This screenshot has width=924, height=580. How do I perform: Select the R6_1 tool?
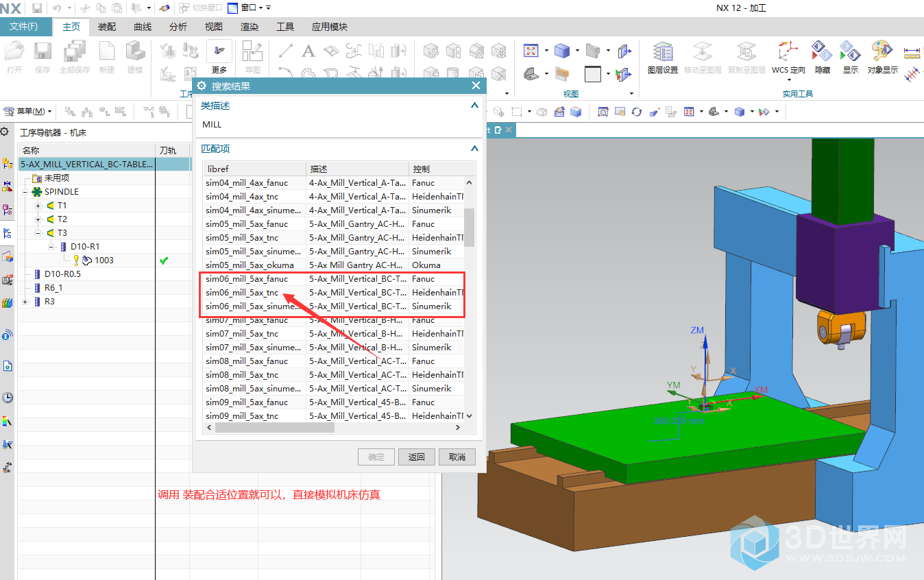coord(53,288)
